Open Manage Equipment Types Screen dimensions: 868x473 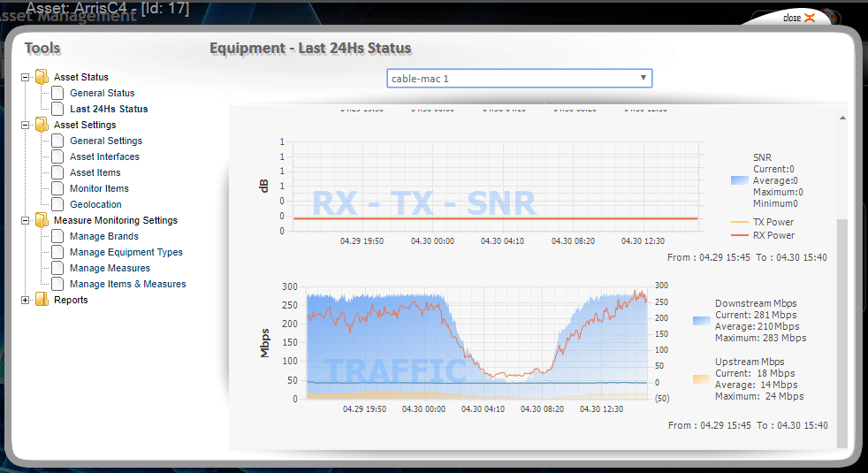coord(126,252)
